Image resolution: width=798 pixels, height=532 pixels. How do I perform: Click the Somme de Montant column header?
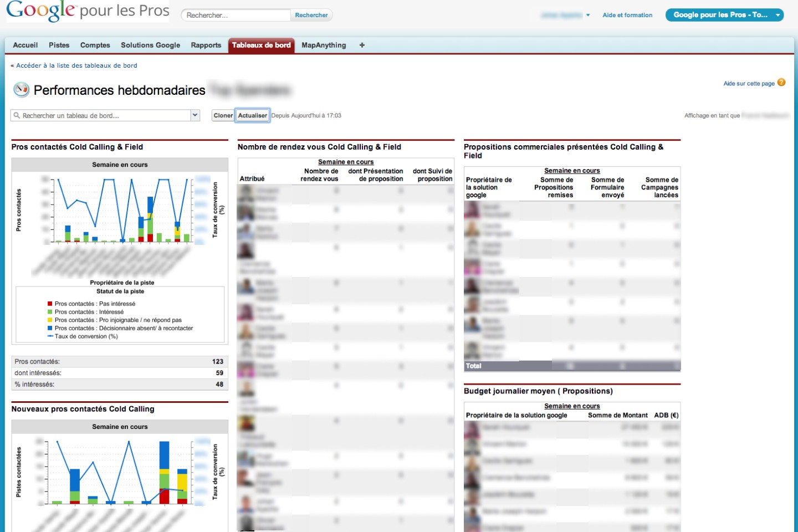(x=617, y=415)
